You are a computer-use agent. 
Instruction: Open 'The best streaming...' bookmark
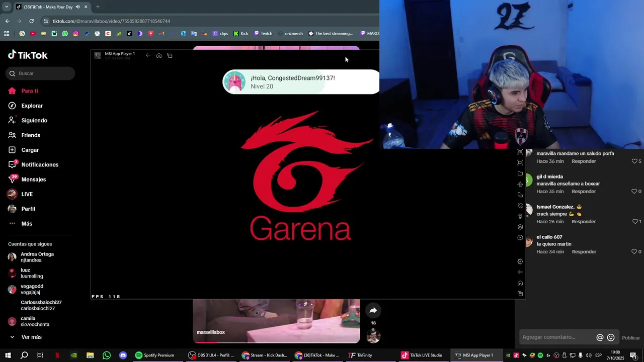(x=331, y=34)
